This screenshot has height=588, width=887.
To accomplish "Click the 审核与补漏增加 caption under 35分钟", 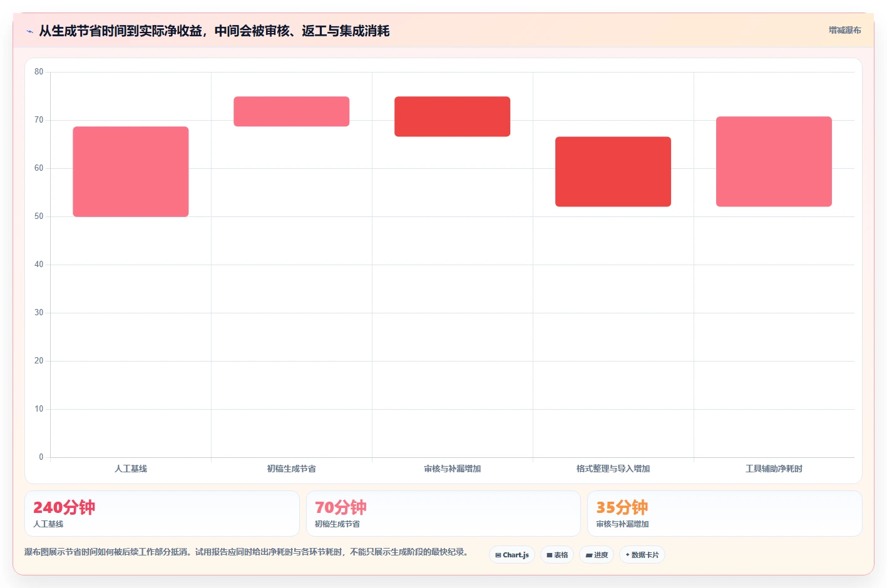I will point(622,524).
